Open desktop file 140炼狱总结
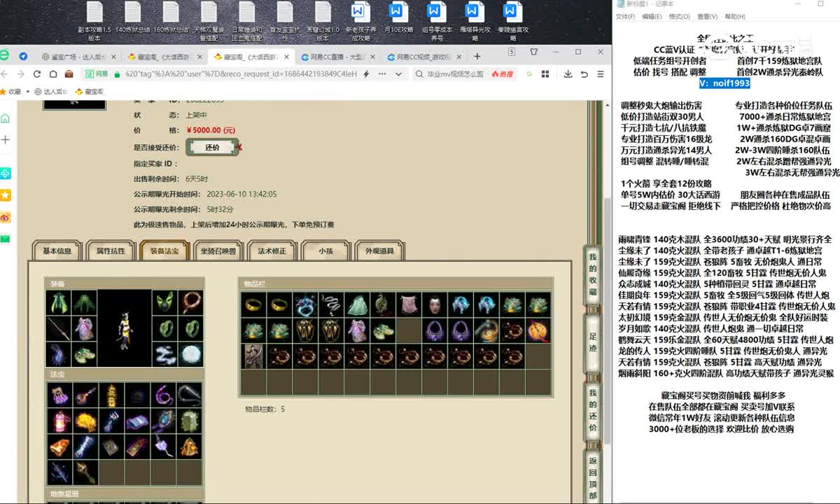 [132, 18]
